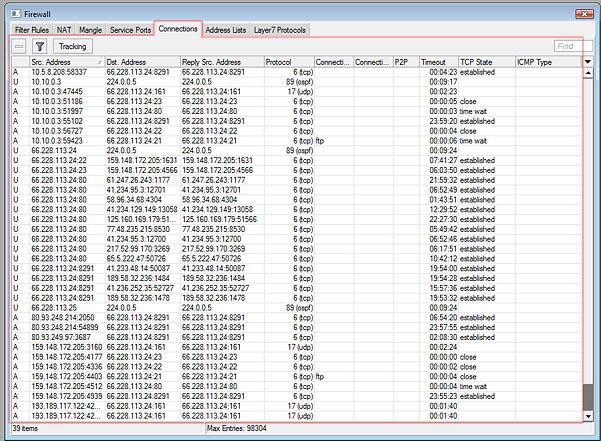Screen dimensions: 601x441
Task: Select the connection row from 80.93.249.97:3687
Action: [297, 337]
